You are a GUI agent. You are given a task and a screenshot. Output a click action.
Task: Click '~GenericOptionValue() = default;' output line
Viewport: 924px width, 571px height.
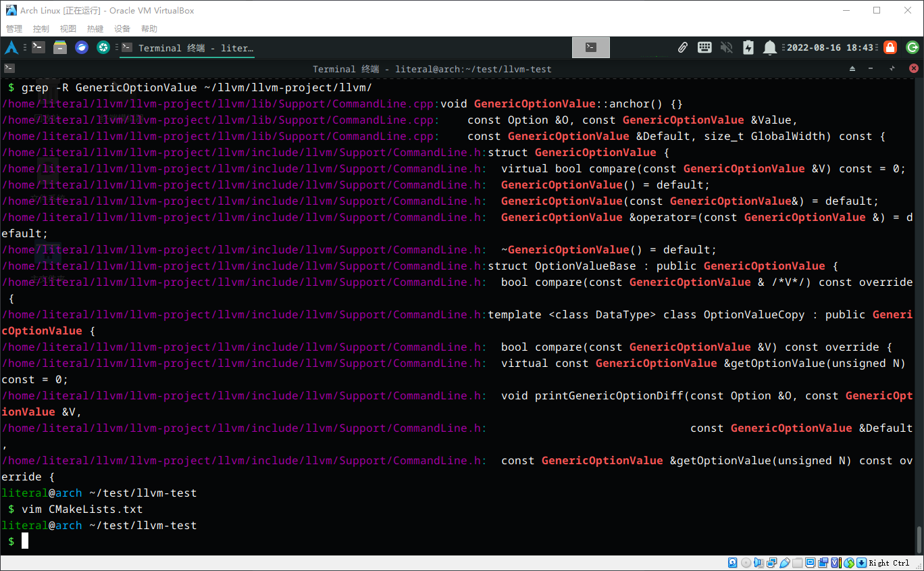359,250
